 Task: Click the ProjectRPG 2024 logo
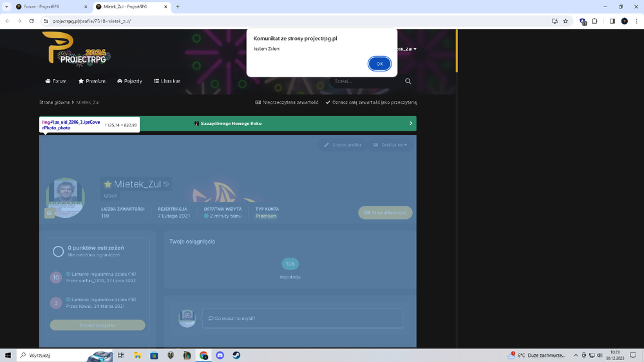(77, 48)
